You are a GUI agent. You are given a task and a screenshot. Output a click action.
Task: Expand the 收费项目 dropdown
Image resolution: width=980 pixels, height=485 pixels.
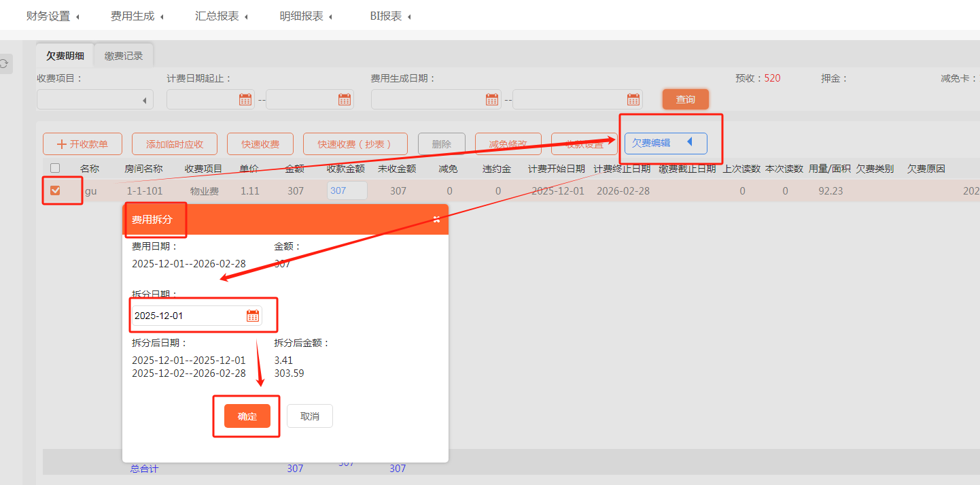[x=95, y=100]
